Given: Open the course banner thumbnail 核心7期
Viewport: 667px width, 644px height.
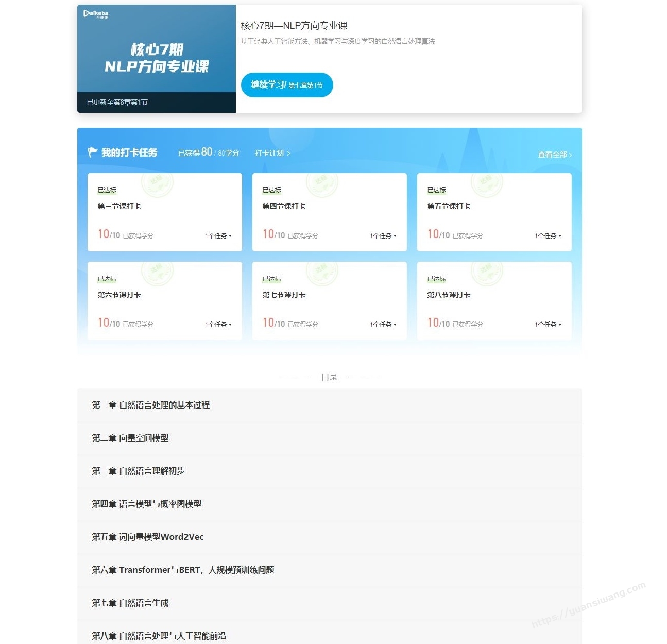Looking at the screenshot, I should click(x=157, y=59).
